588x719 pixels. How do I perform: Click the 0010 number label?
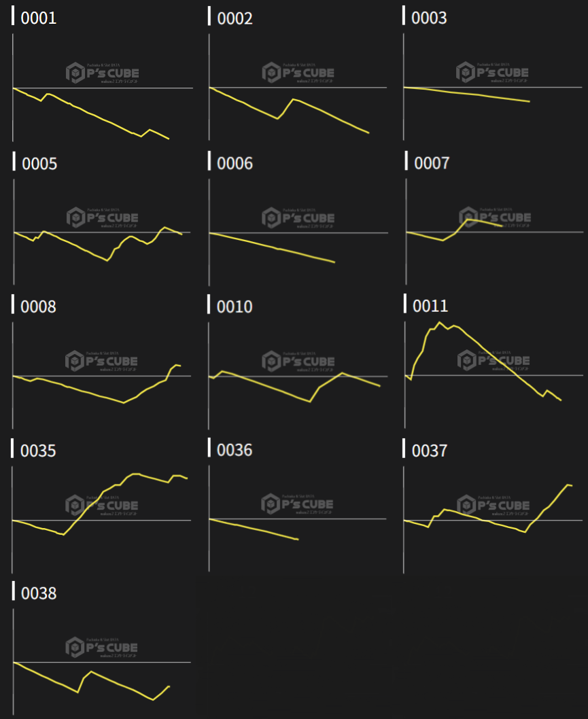(x=235, y=306)
